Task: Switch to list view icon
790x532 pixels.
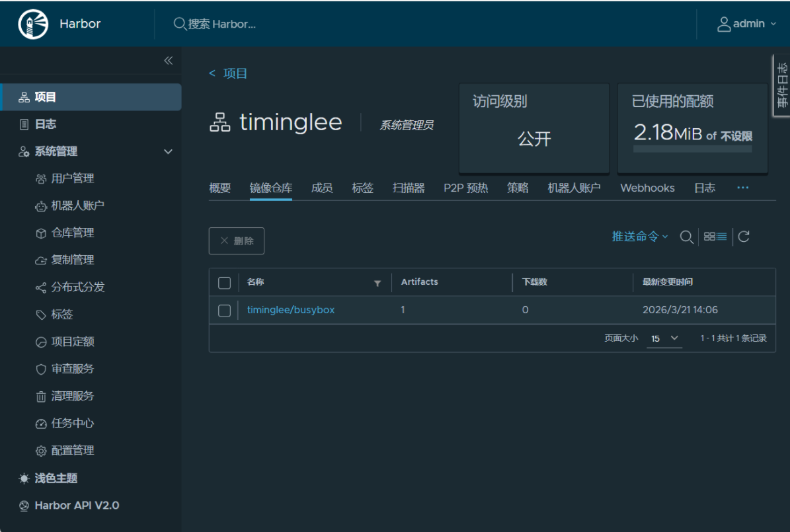Action: pos(721,237)
